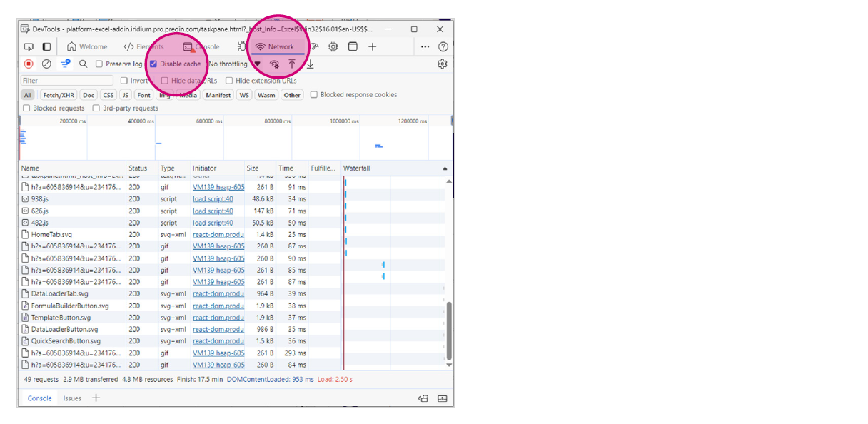Click the scrollbar down arrow of request list
The image size is (868, 424).
click(449, 365)
